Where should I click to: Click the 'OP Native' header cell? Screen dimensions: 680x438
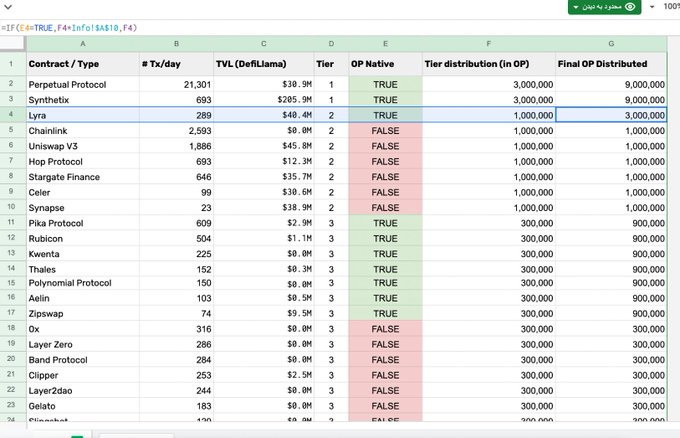pyautogui.click(x=385, y=64)
